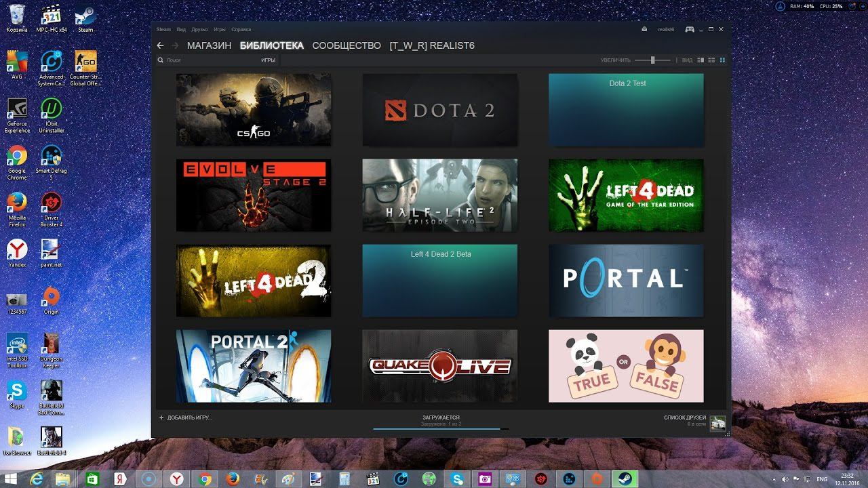Open the Origin desktop shortcut
Screen dimensions: 868x488
click(52, 300)
